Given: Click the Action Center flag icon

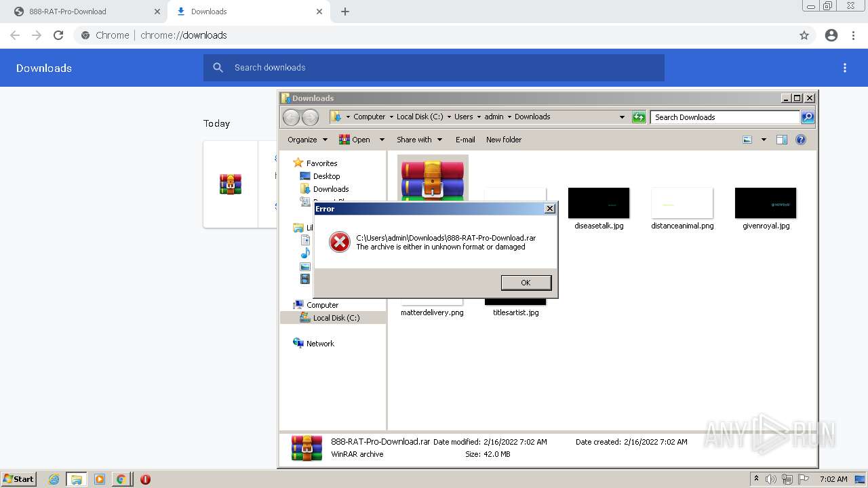Looking at the screenshot, I should point(804,479).
